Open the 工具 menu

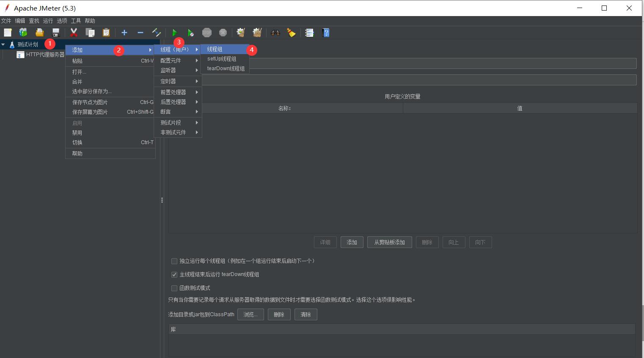click(76, 21)
